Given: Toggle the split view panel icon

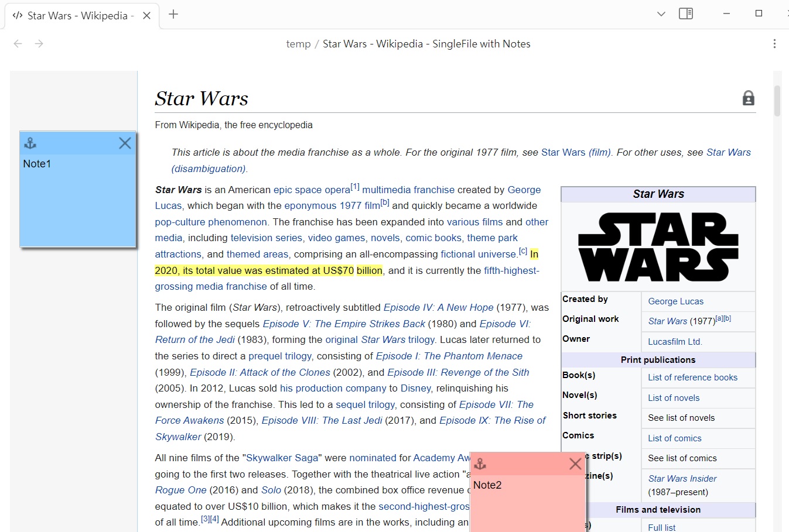Looking at the screenshot, I should click(686, 13).
